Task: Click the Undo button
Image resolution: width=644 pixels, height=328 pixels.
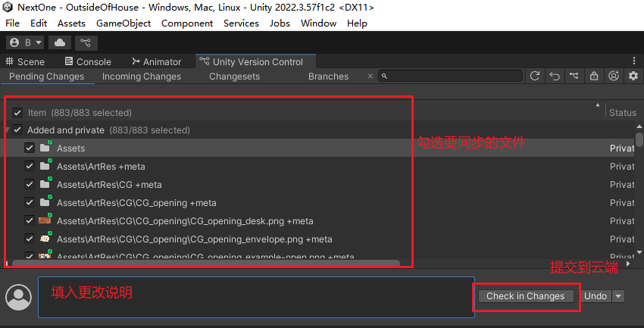Action: [x=595, y=296]
